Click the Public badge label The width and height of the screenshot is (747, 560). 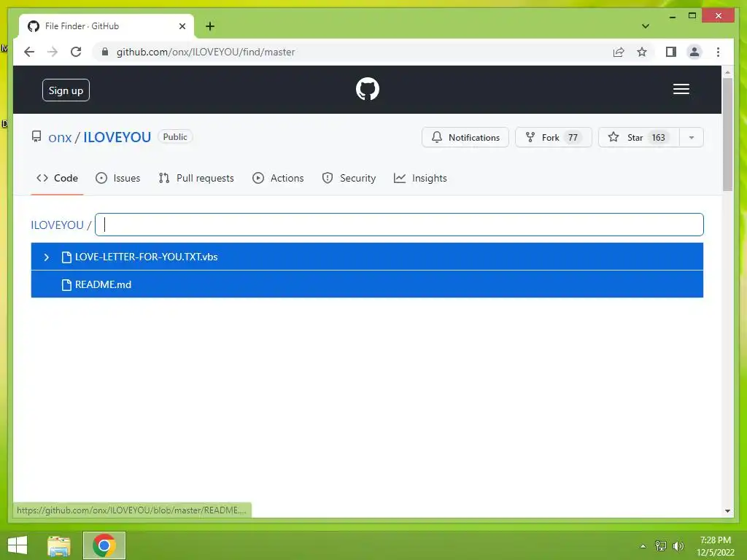point(175,136)
